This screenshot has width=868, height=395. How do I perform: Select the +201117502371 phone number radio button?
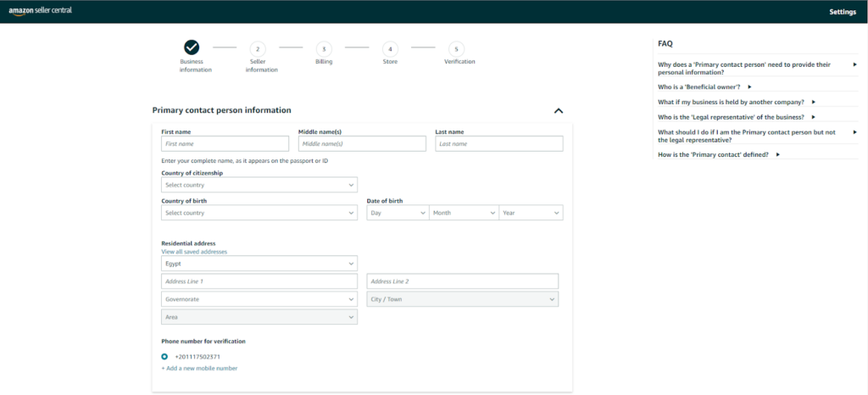click(x=164, y=357)
